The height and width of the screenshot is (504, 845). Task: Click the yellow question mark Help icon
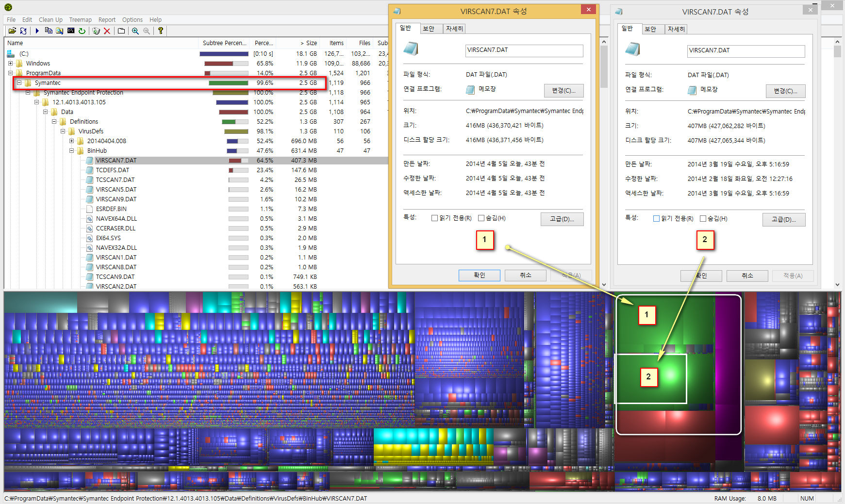(161, 31)
